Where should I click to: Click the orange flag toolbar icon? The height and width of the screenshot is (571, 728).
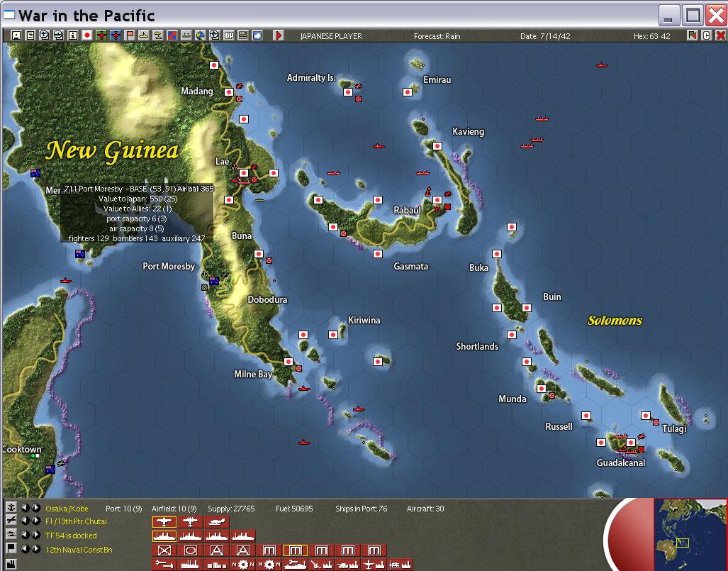pyautogui.click(x=130, y=35)
